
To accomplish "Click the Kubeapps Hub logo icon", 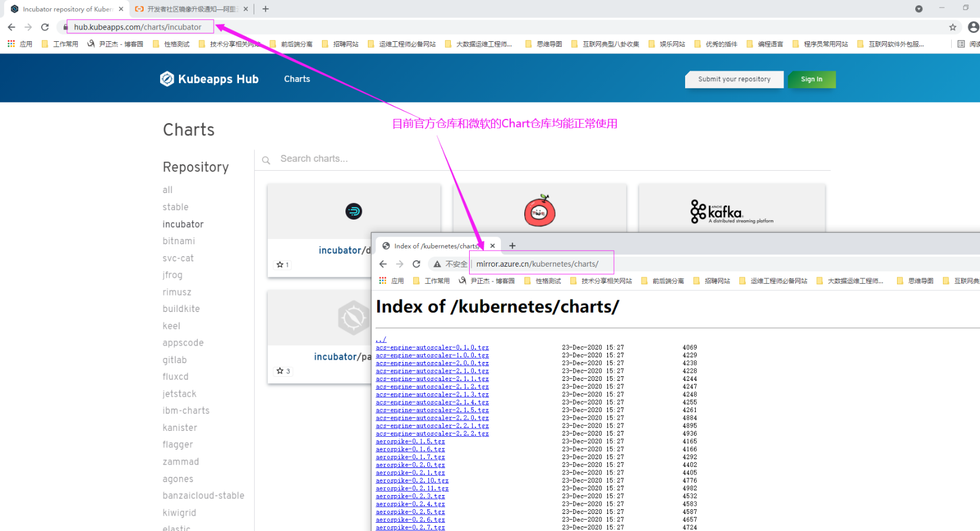I will [x=167, y=79].
